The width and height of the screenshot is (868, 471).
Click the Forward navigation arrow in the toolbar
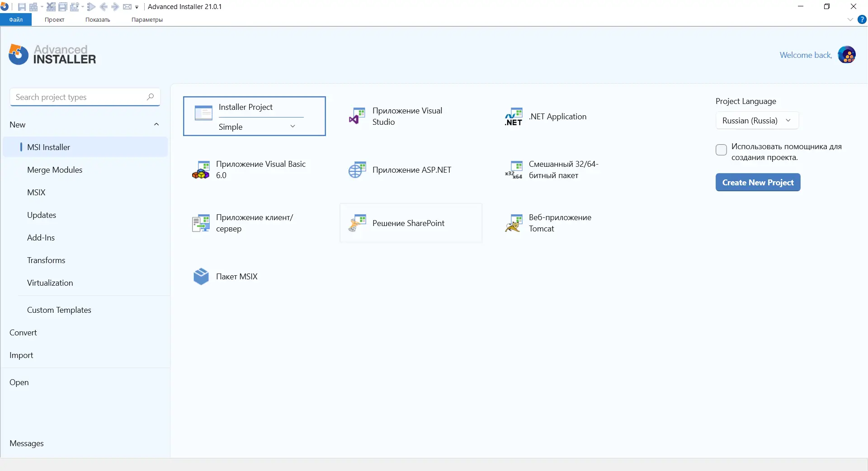point(115,6)
